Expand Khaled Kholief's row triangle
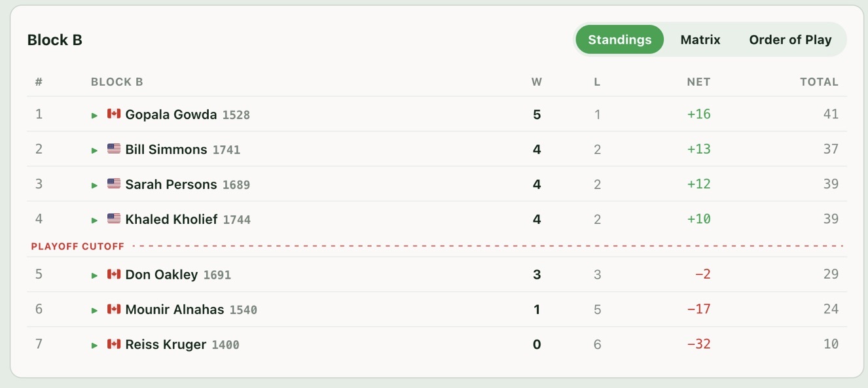 [94, 220]
